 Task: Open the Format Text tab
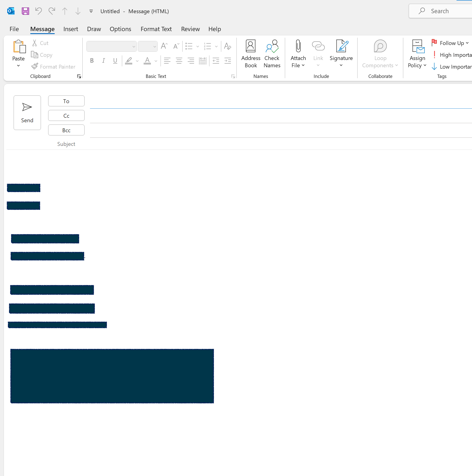click(x=156, y=29)
